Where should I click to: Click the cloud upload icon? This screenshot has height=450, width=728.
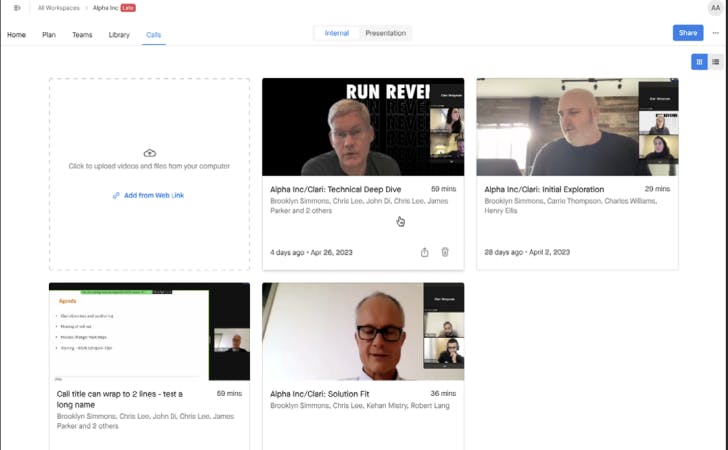click(x=149, y=153)
